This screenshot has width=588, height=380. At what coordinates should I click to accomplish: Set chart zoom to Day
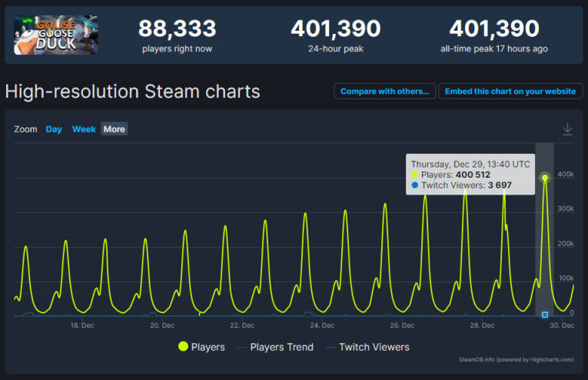pyautogui.click(x=54, y=129)
